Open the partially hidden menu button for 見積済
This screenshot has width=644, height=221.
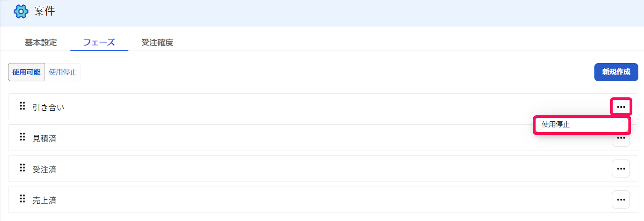click(621, 140)
